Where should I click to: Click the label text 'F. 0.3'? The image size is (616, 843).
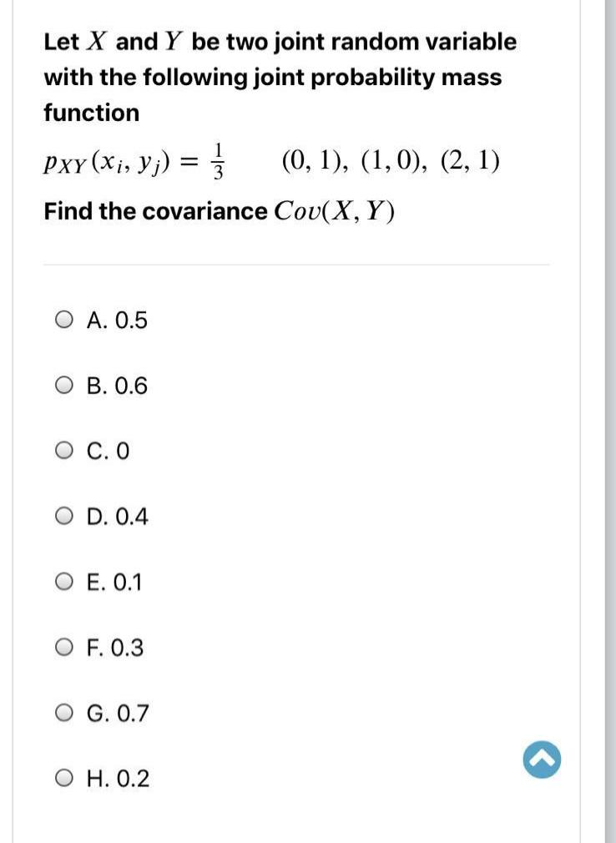(116, 647)
